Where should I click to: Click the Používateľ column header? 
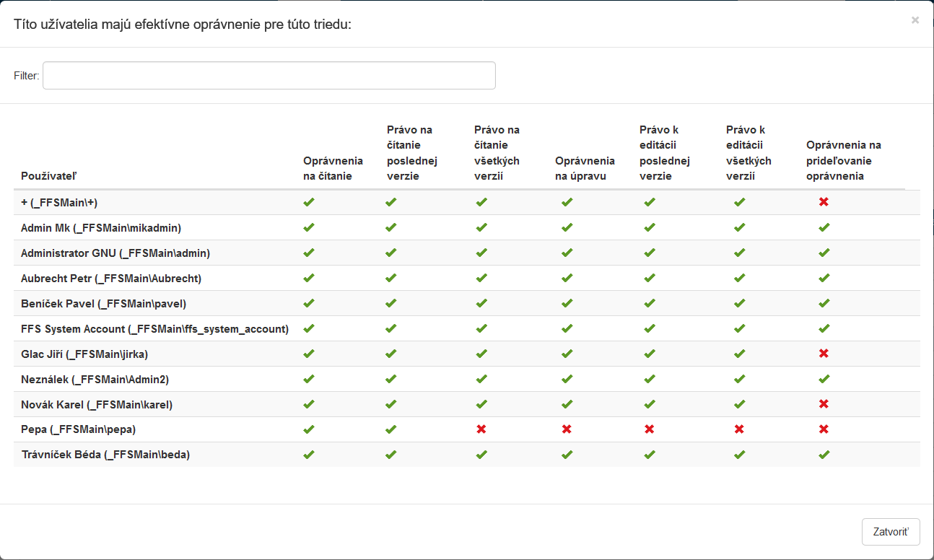tap(50, 176)
